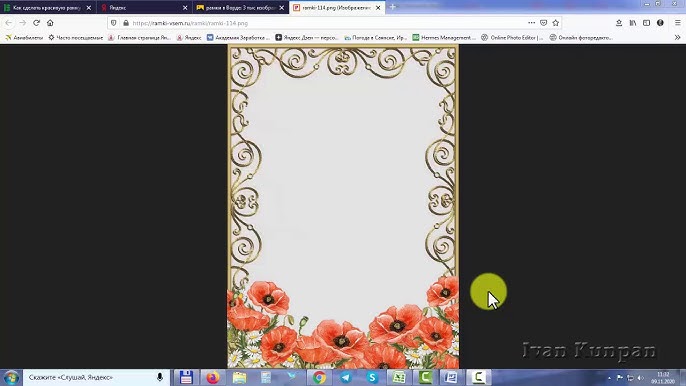Launch Google Chrome from the taskbar
This screenshot has width=686, height=386.
pos(319,377)
